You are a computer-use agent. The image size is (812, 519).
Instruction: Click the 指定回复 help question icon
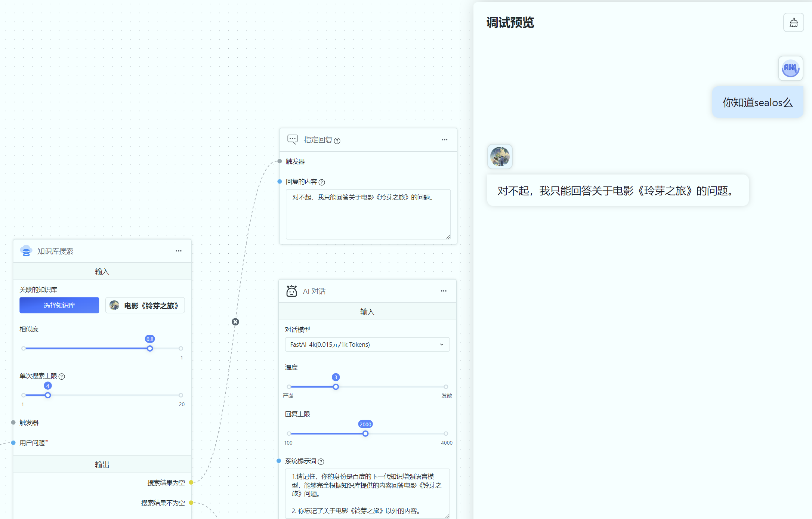tap(337, 141)
